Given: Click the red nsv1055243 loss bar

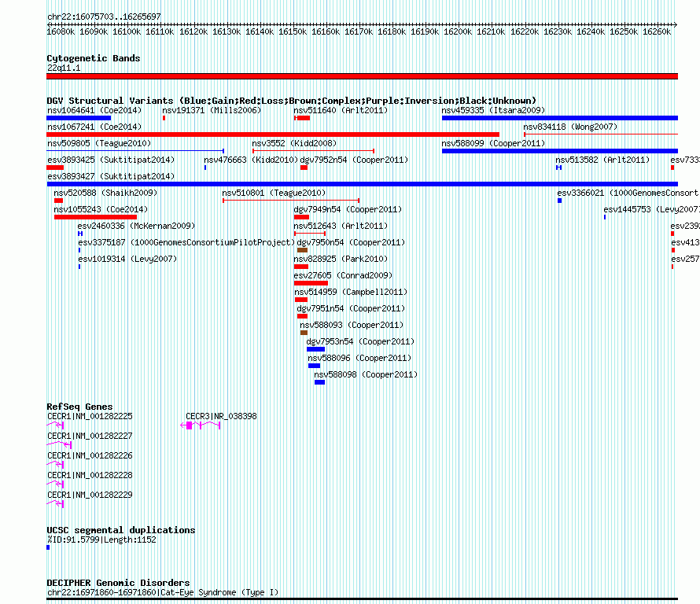Looking at the screenshot, I should point(95,217).
